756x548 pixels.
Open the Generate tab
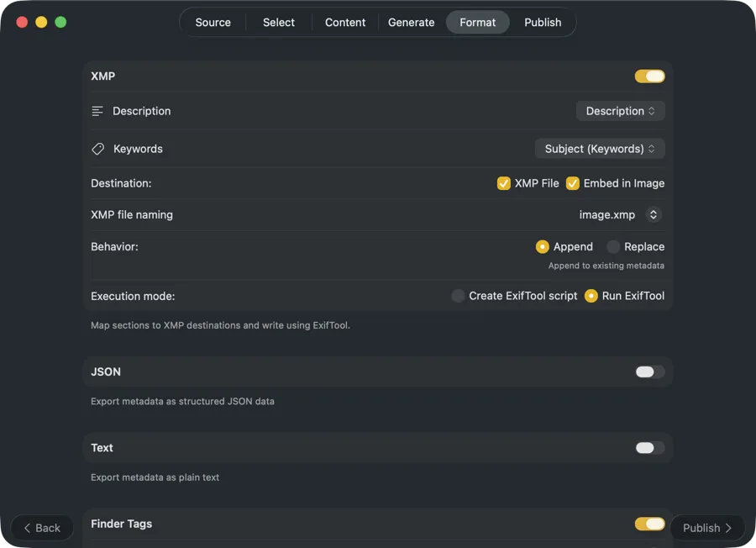pos(411,22)
